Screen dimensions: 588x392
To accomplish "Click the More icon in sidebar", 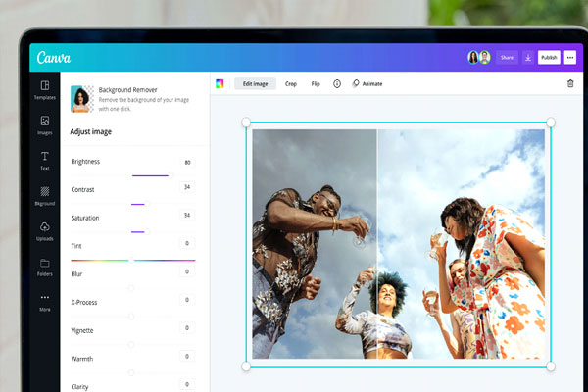I will coord(45,301).
